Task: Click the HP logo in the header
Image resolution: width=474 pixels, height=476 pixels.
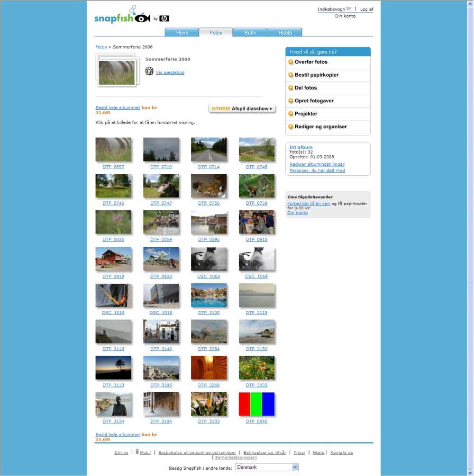Action: pyautogui.click(x=164, y=18)
